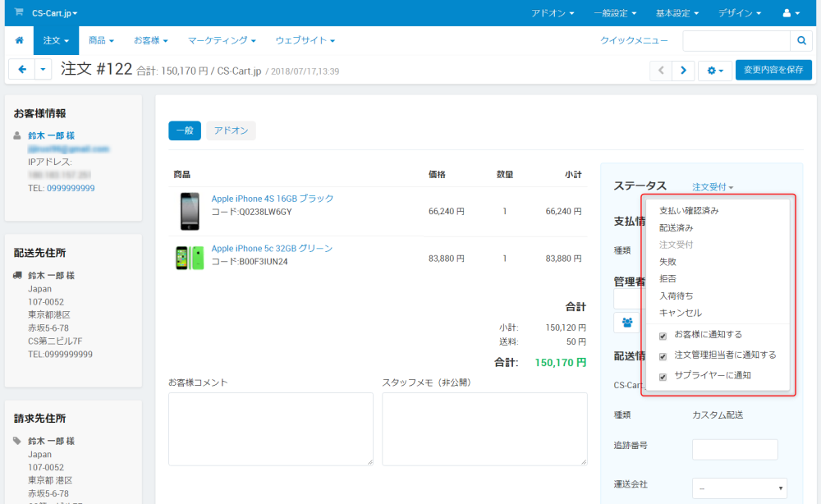Select status キャンセル
821x504 pixels.
point(680,313)
